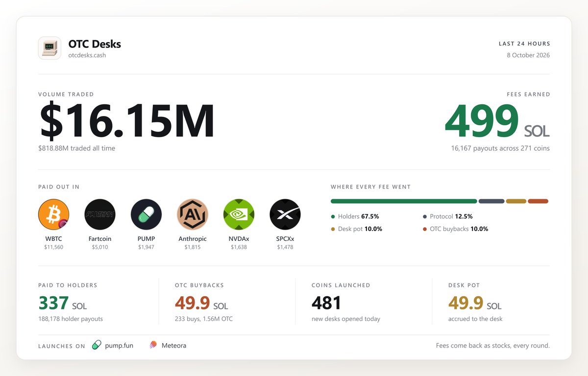
Task: Click the green Holders bar segment
Action: [x=404, y=201]
